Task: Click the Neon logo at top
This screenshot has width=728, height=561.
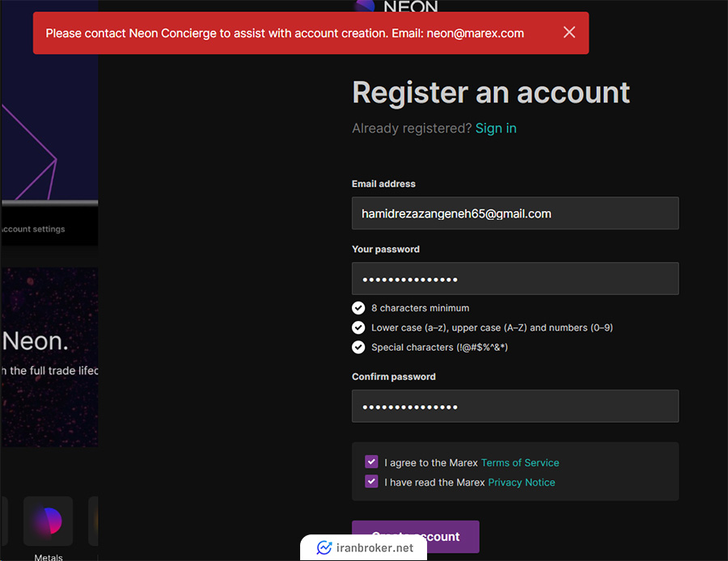Action: coord(396,6)
